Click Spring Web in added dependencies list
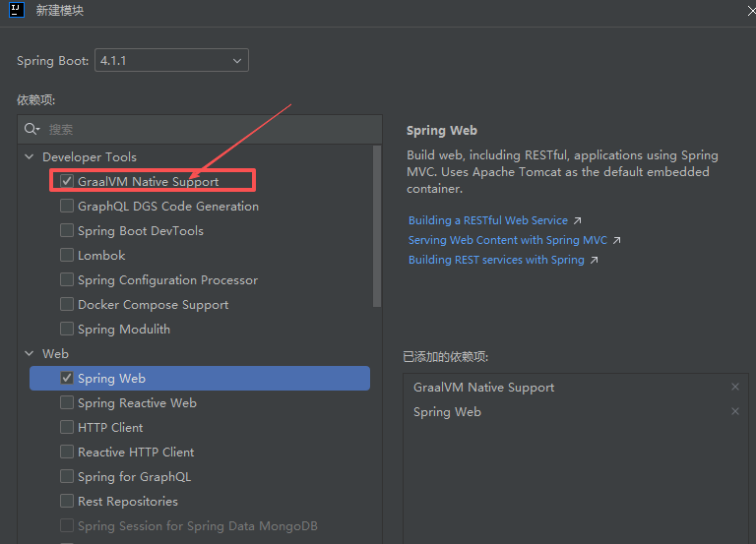The image size is (756, 544). [447, 412]
